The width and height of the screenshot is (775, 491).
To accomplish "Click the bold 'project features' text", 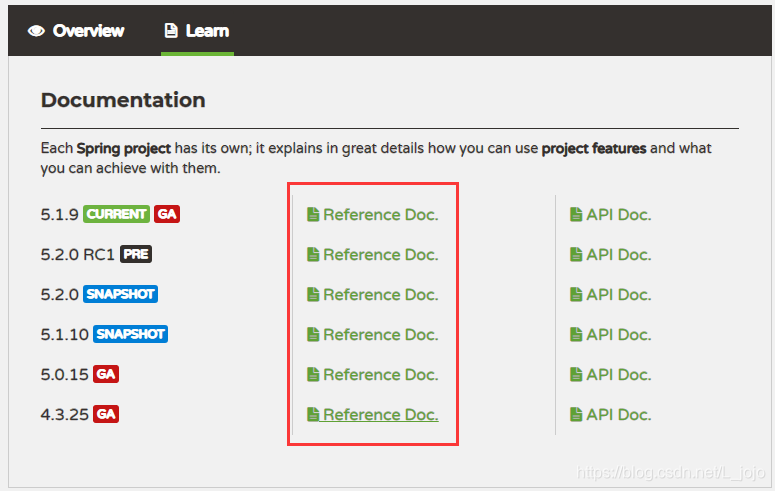I will click(594, 148).
